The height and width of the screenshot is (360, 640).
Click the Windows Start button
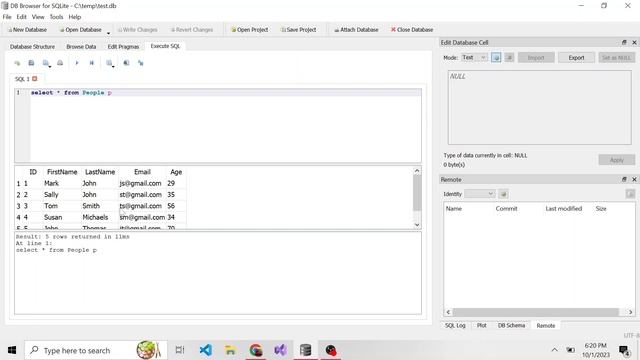pyautogui.click(x=12, y=350)
